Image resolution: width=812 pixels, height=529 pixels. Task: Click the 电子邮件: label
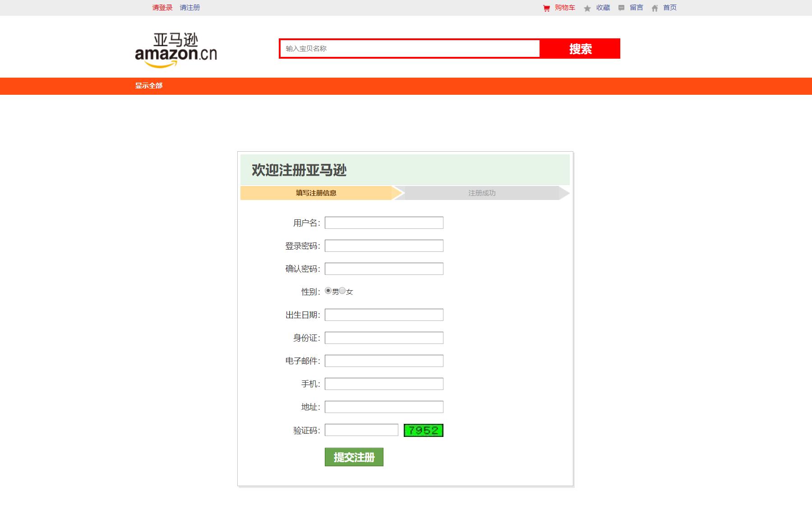coord(303,361)
